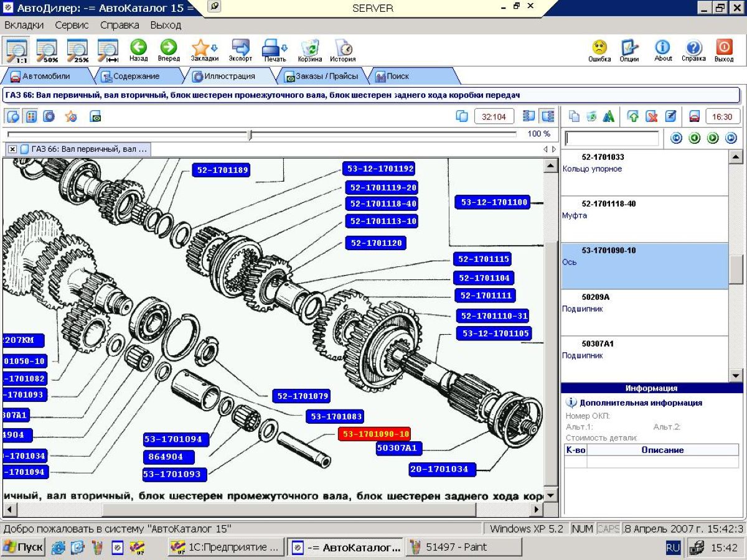Click part label 52-1701189
The image size is (747, 560).
(x=221, y=170)
